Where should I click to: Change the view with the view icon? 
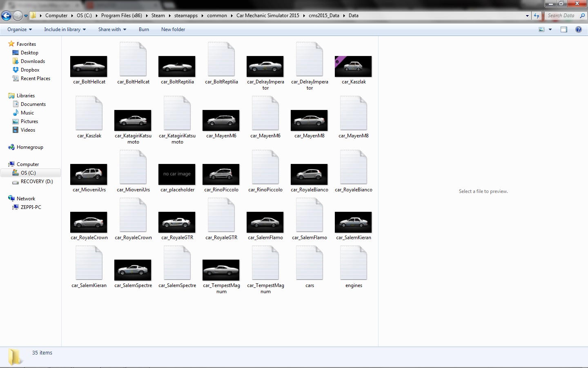pos(541,29)
